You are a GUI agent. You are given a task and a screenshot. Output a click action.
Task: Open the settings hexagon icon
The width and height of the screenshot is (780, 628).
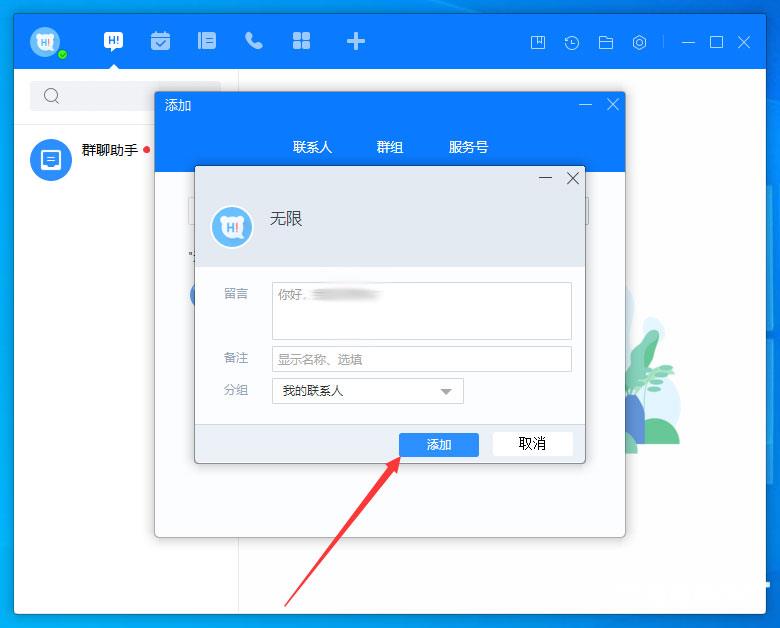(x=639, y=42)
